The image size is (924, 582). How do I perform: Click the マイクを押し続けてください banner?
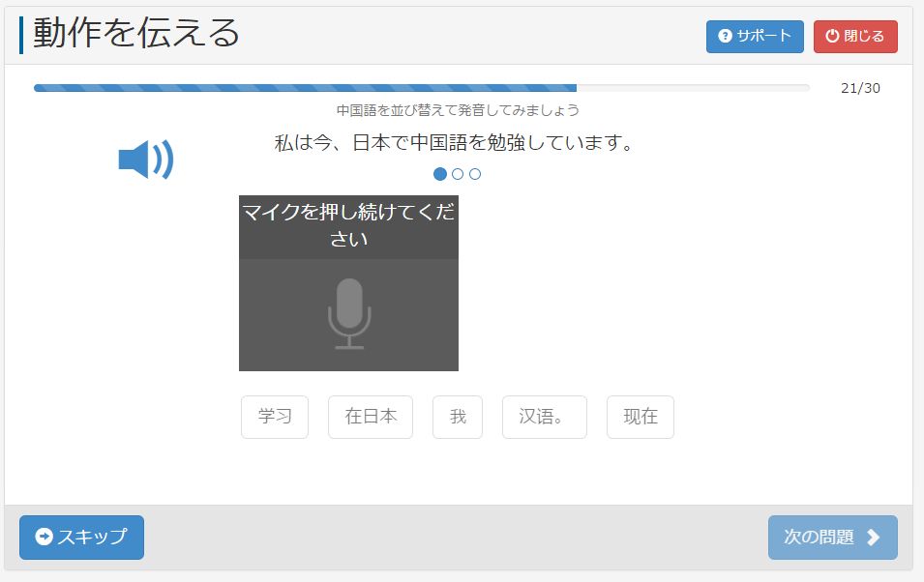[x=348, y=226]
